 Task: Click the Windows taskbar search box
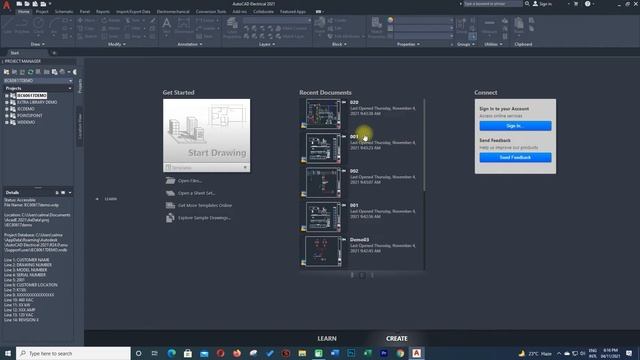coord(73,353)
